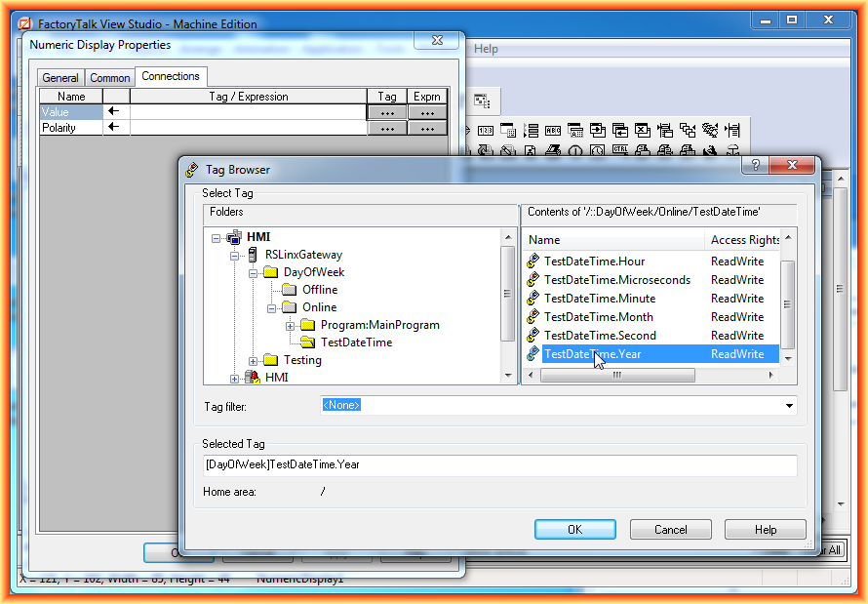Viewport: 868px width, 604px height.
Task: Click the clock time display toolbar icon
Action: tap(595, 151)
